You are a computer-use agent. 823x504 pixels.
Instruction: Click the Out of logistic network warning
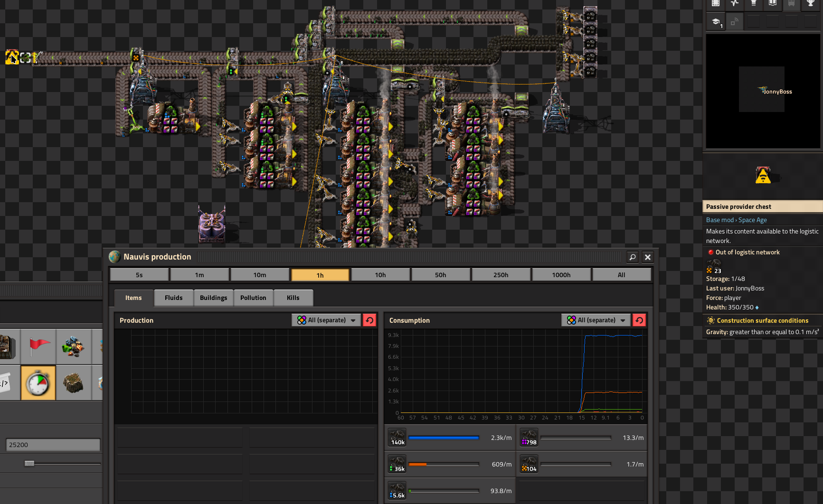[744, 252]
